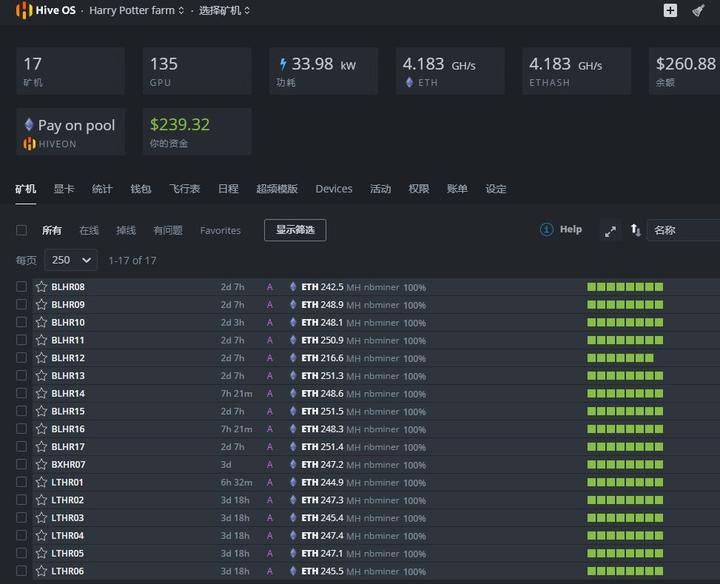Viewport: 720px width, 584px height.
Task: Star the LTHR06 rig as favorite
Action: click(41, 571)
